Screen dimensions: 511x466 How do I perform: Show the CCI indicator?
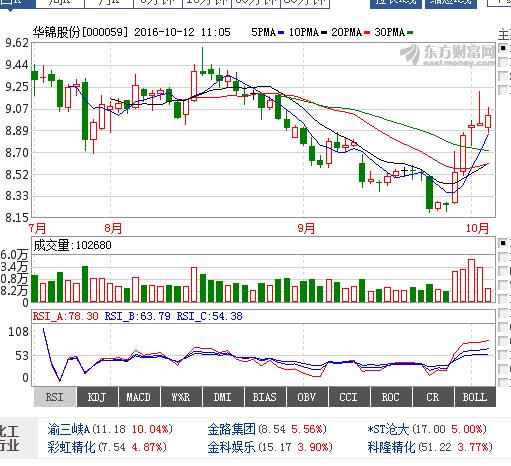[x=349, y=397]
